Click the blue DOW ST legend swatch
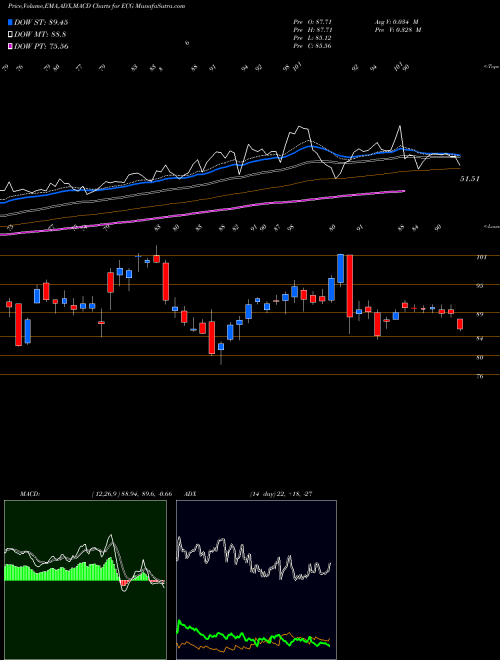500x660 pixels. [10, 23]
